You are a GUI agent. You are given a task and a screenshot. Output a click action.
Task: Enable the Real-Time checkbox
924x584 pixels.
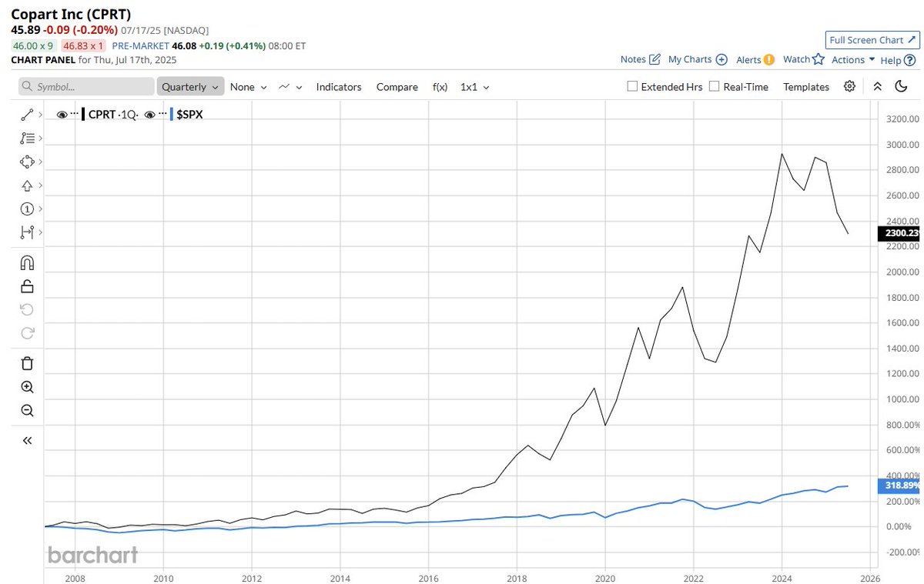click(715, 86)
